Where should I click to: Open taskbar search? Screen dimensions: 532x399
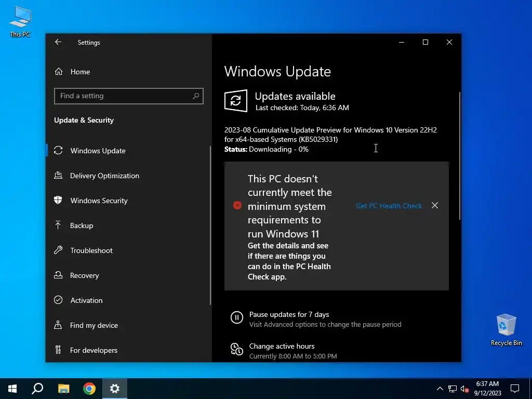point(37,389)
